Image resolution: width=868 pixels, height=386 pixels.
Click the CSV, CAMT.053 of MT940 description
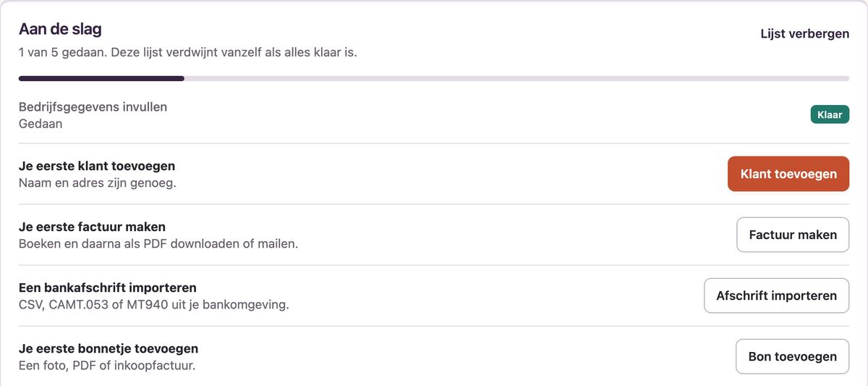154,305
